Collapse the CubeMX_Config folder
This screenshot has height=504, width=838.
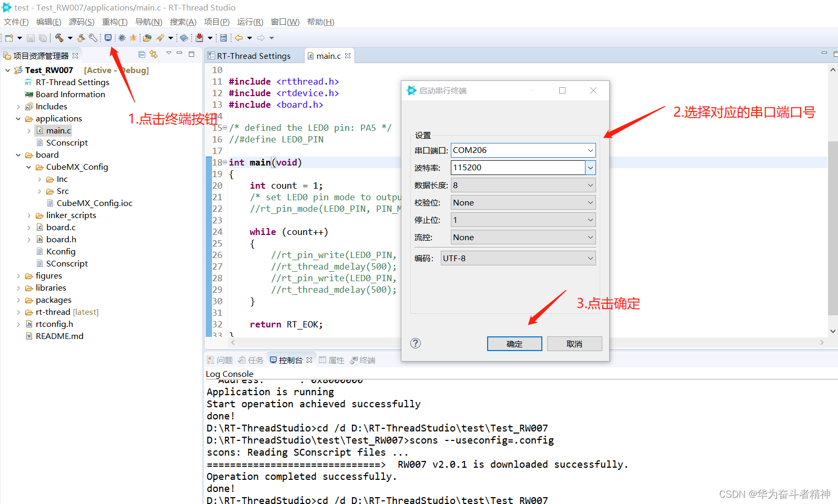(28, 167)
